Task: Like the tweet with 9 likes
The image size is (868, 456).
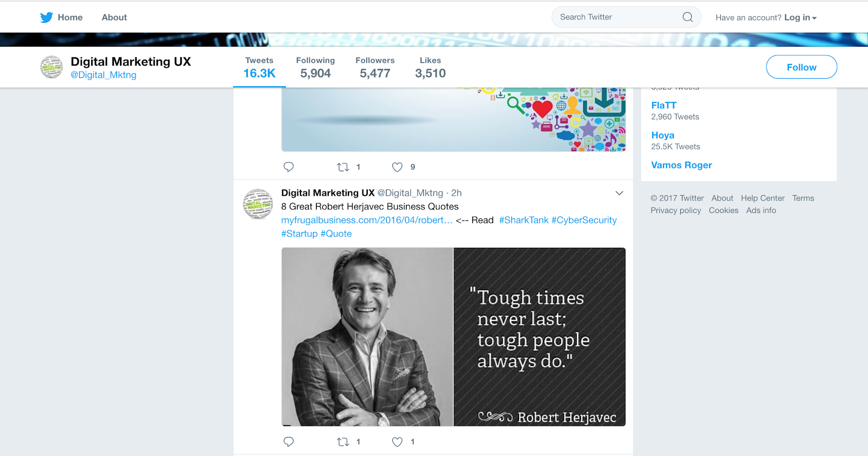Action: coord(397,167)
